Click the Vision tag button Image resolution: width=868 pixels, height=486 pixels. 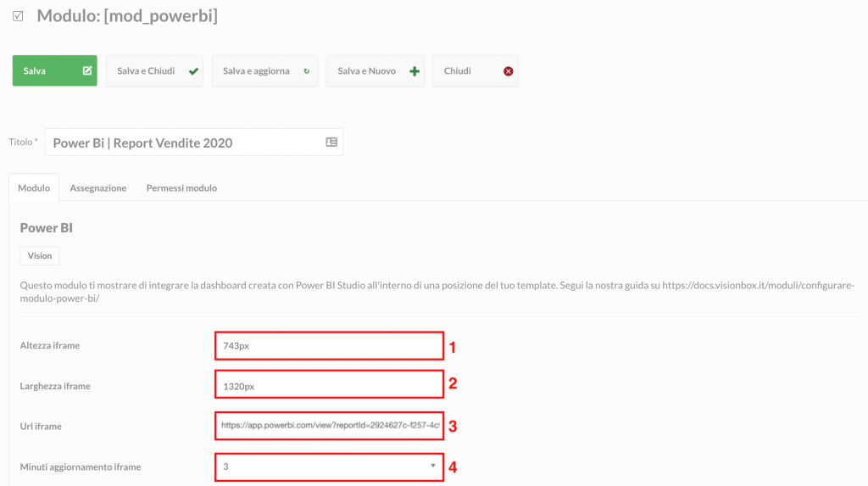pos(40,255)
